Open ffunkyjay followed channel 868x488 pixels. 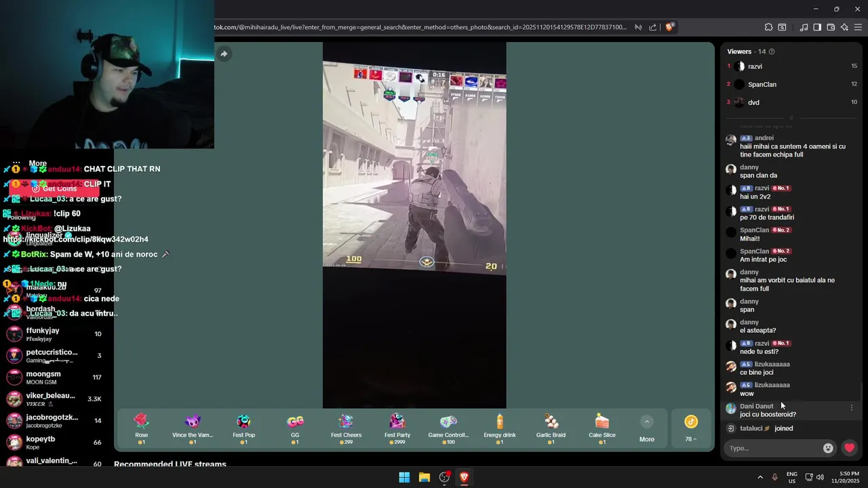[54, 333]
